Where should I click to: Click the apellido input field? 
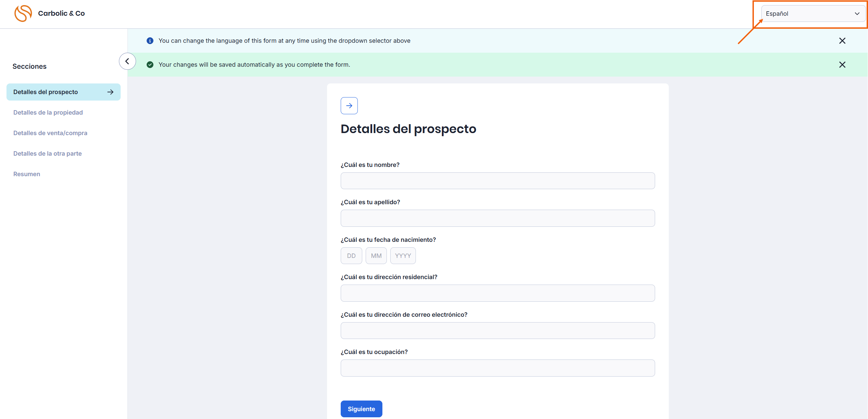[x=498, y=218]
